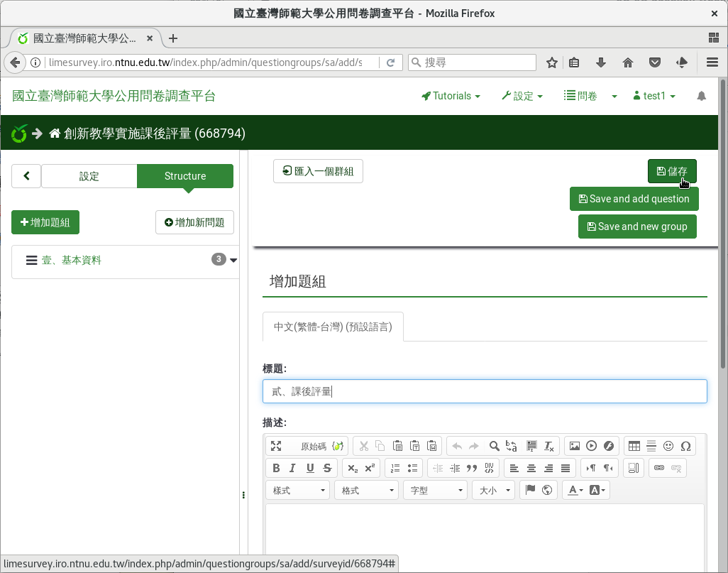728x573 pixels.
Task: Insert horizontal line in editor
Action: (x=651, y=446)
